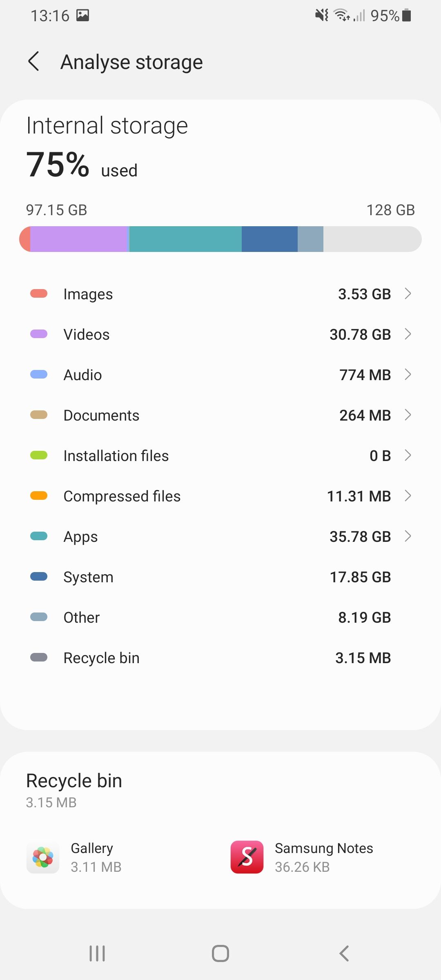
Task: Tap the picture notification icon in status bar
Action: (83, 16)
